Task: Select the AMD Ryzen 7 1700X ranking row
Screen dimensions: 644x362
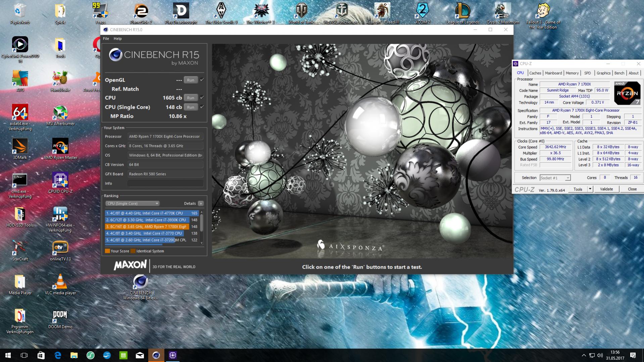Action: click(152, 227)
